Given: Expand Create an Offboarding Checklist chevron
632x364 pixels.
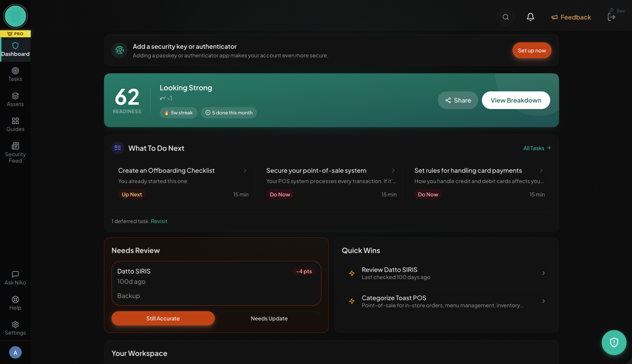Looking at the screenshot, I should point(245,171).
